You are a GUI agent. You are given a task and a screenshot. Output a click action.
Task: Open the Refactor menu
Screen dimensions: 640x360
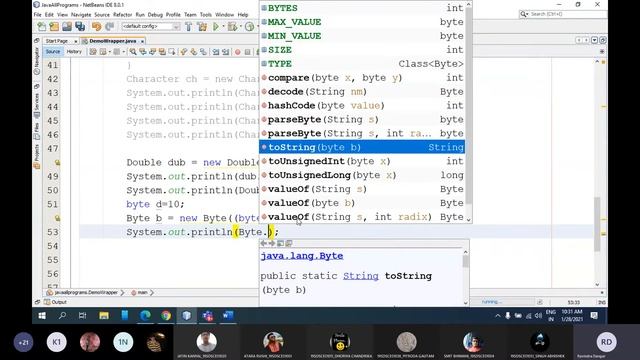pos(122,15)
